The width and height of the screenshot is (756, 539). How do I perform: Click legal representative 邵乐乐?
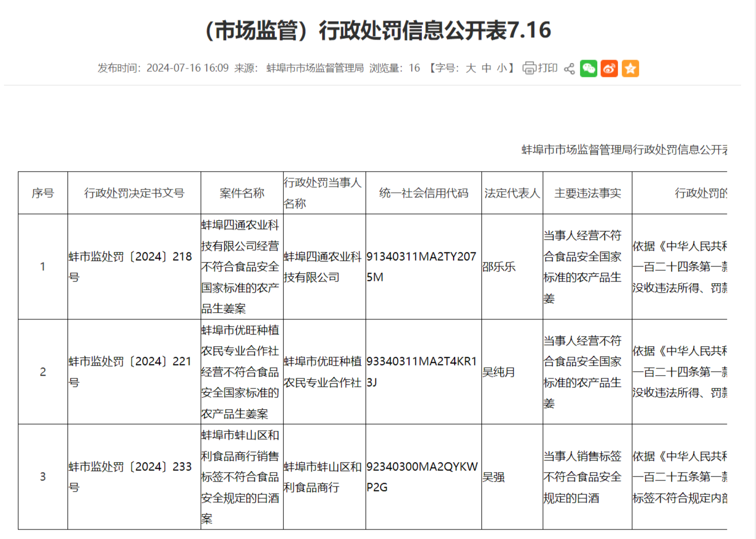(x=499, y=266)
